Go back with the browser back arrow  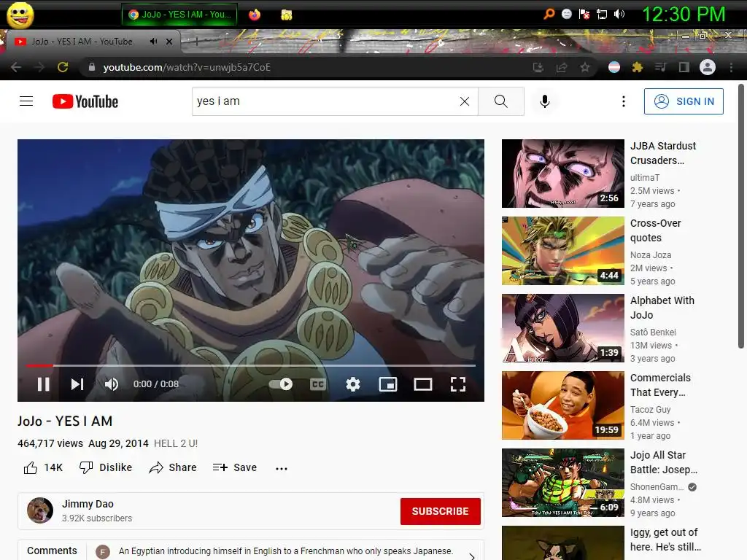click(16, 67)
